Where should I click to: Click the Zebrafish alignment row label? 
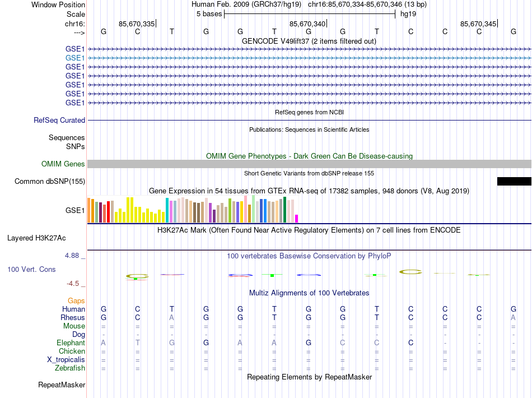(x=70, y=368)
